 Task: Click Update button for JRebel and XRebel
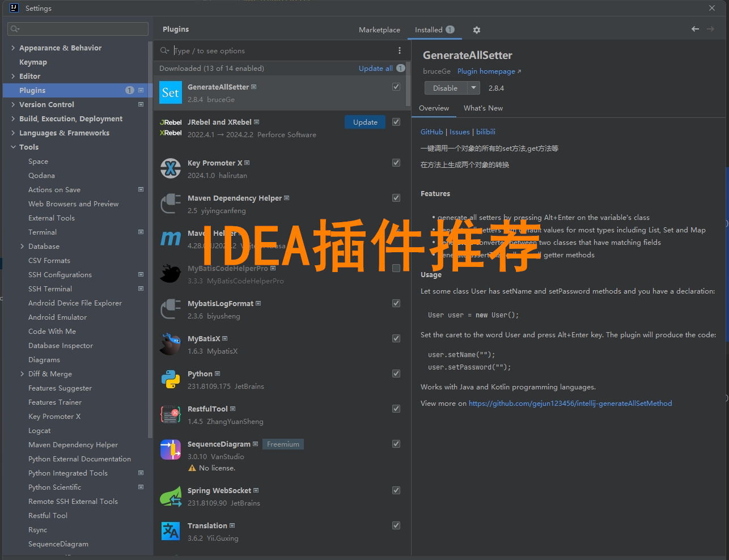365,122
